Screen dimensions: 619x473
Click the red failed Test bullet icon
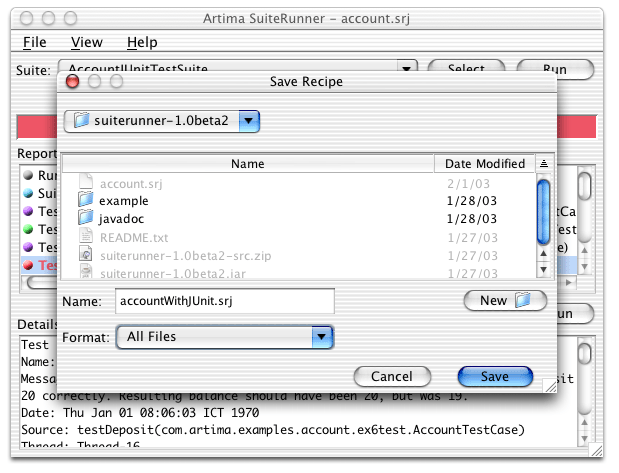pyautogui.click(x=28, y=265)
